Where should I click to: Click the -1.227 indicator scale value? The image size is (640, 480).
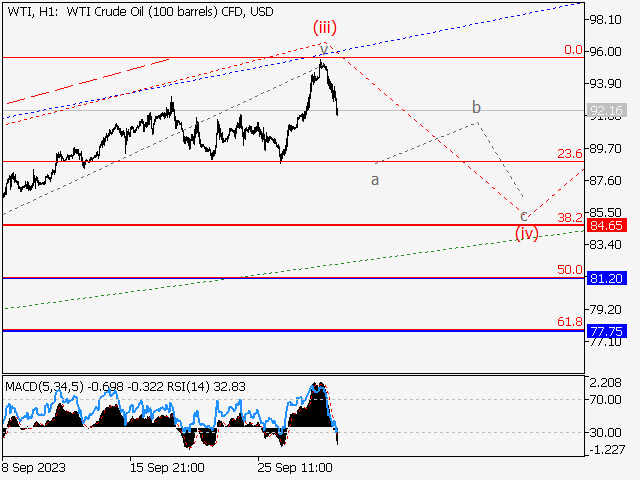tap(607, 450)
